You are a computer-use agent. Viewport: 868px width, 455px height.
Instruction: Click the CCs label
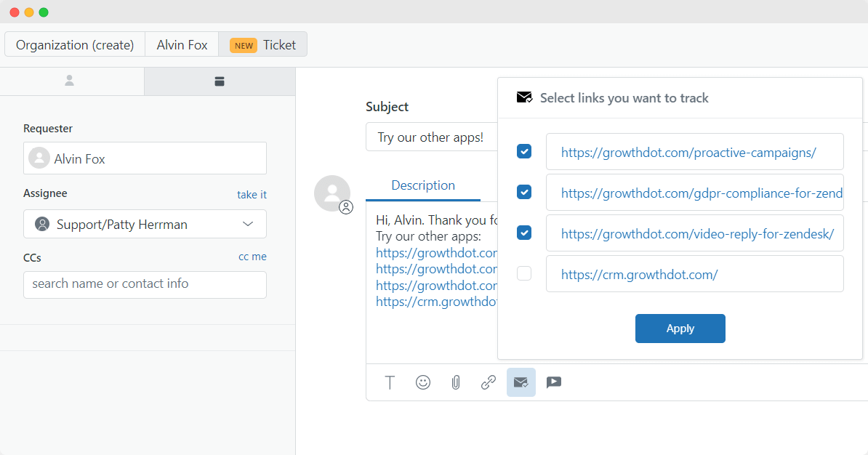click(32, 258)
